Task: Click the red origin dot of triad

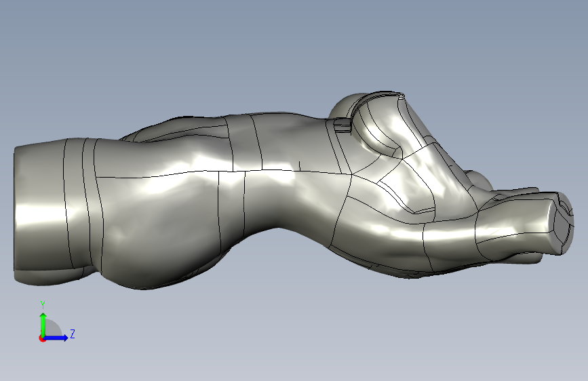Action: point(42,338)
